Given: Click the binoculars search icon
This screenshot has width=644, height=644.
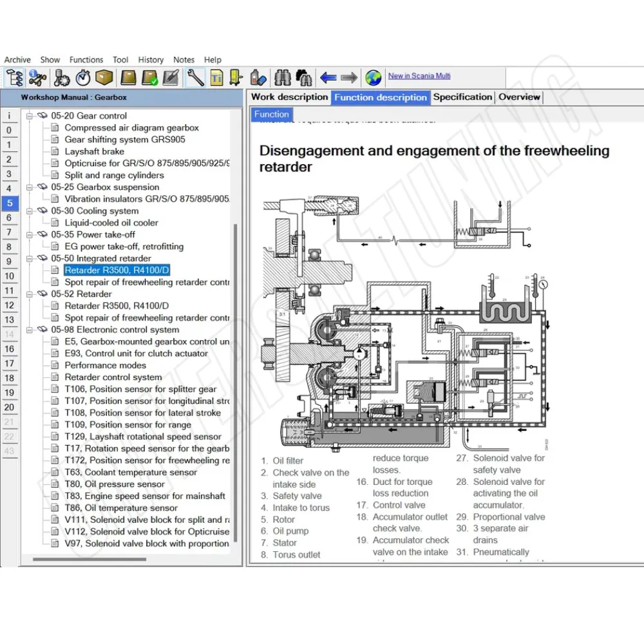Looking at the screenshot, I should pyautogui.click(x=283, y=78).
